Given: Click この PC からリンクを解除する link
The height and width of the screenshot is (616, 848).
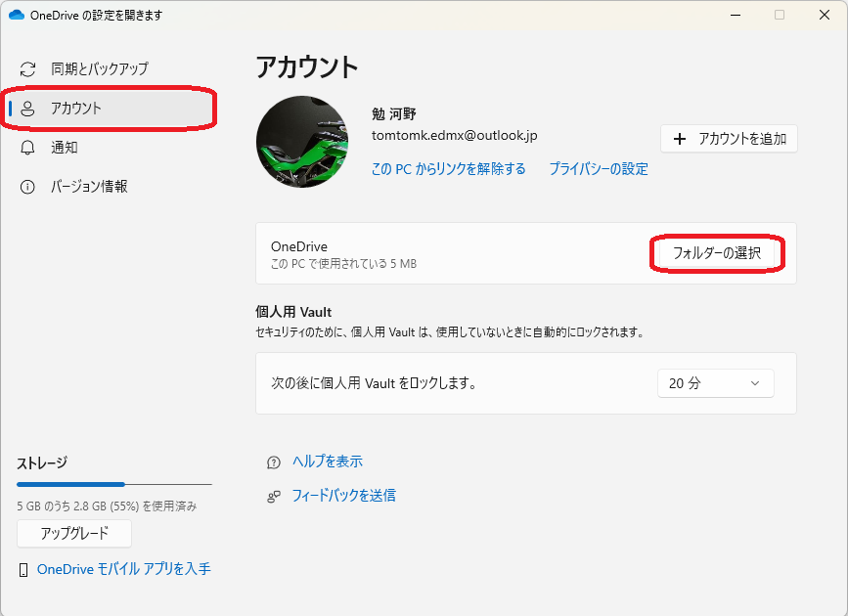Looking at the screenshot, I should tap(448, 169).
